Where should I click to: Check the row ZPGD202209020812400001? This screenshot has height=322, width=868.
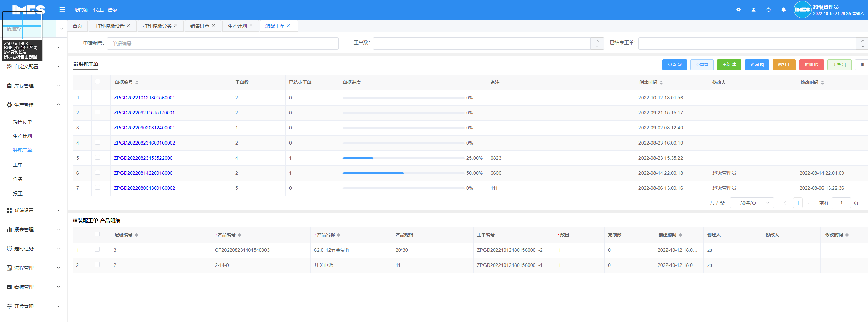click(x=98, y=127)
